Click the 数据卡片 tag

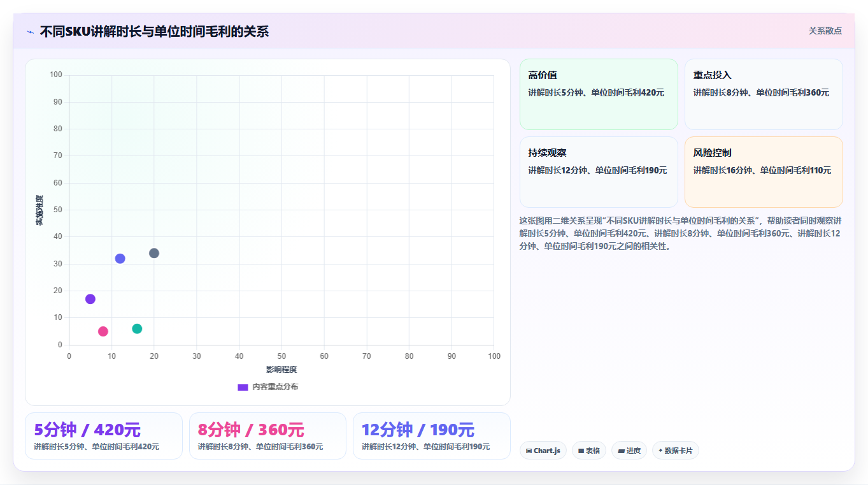pos(676,451)
